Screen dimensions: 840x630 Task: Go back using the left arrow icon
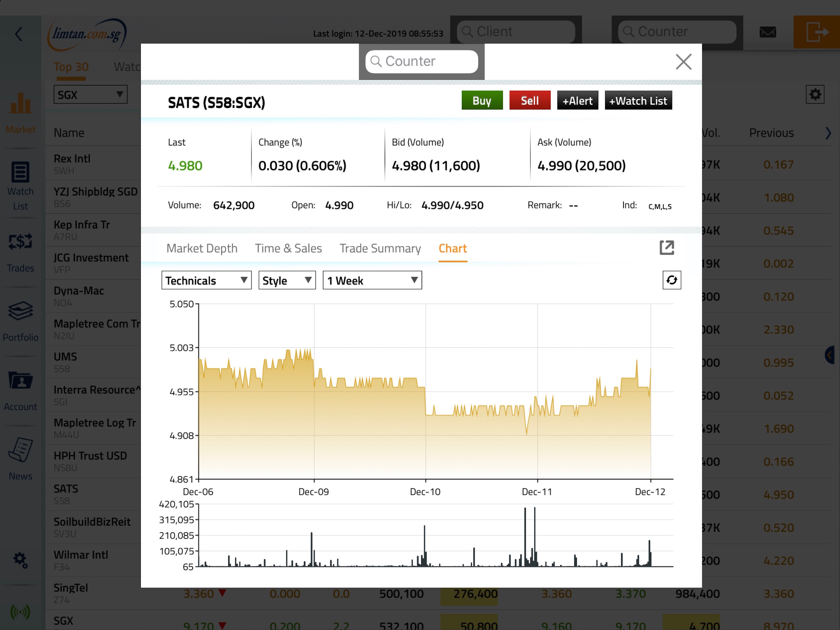19,34
